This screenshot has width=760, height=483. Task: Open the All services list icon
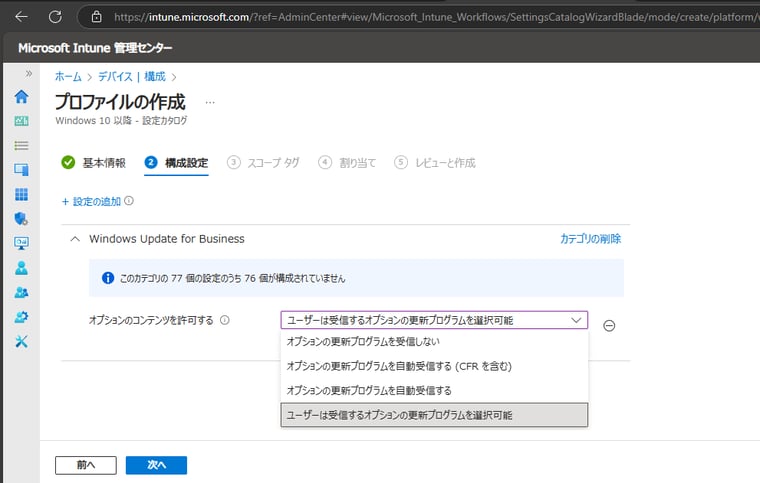coord(21,145)
